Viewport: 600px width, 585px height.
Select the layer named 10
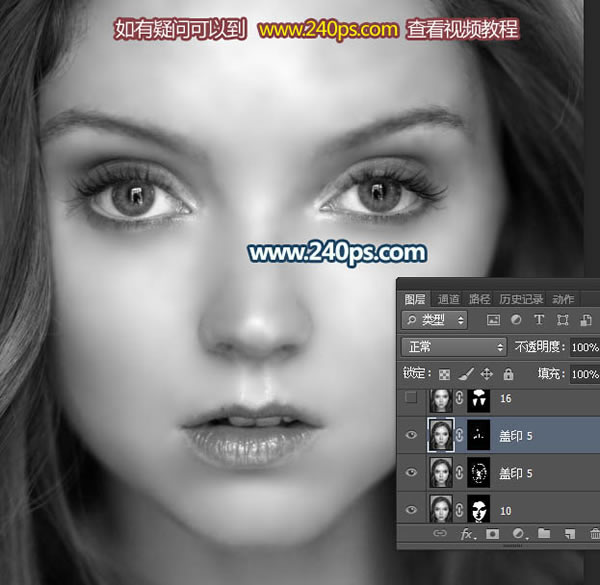pos(505,510)
